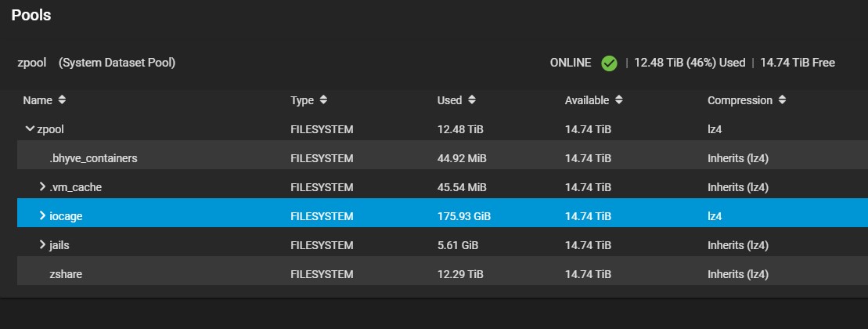
Task: Sort by Available column arrows
Action: click(x=619, y=100)
